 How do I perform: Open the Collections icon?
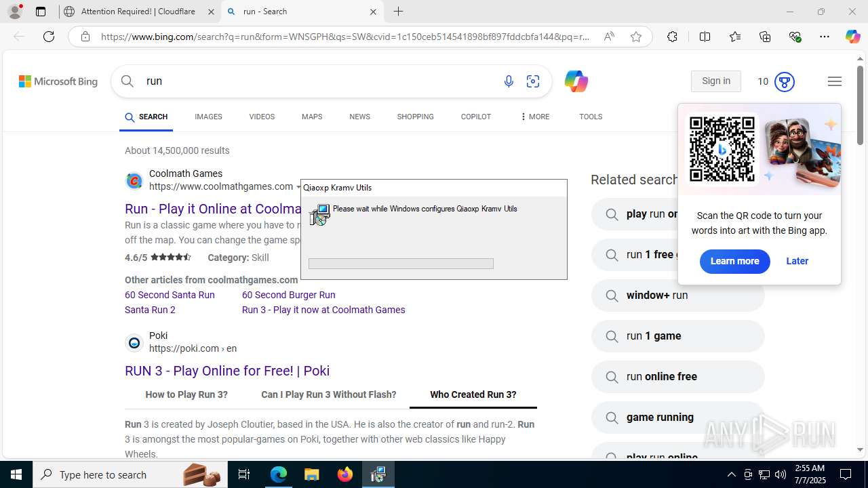tap(765, 37)
